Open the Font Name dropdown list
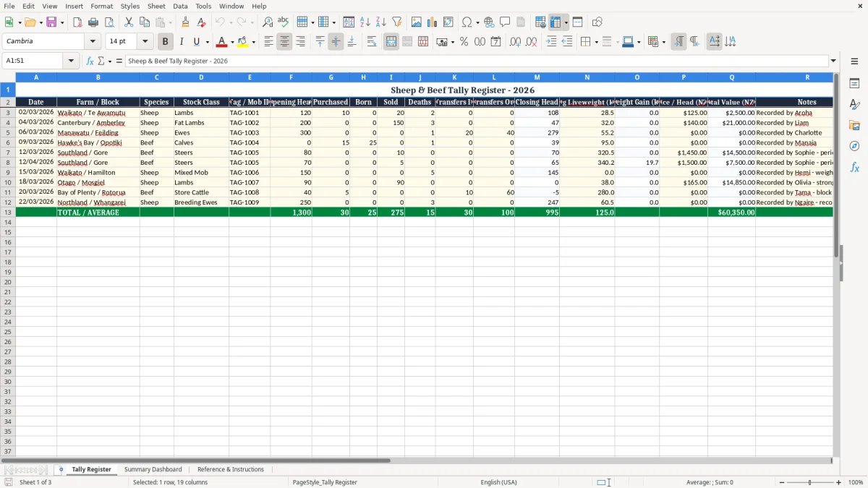868x488 pixels. point(93,42)
